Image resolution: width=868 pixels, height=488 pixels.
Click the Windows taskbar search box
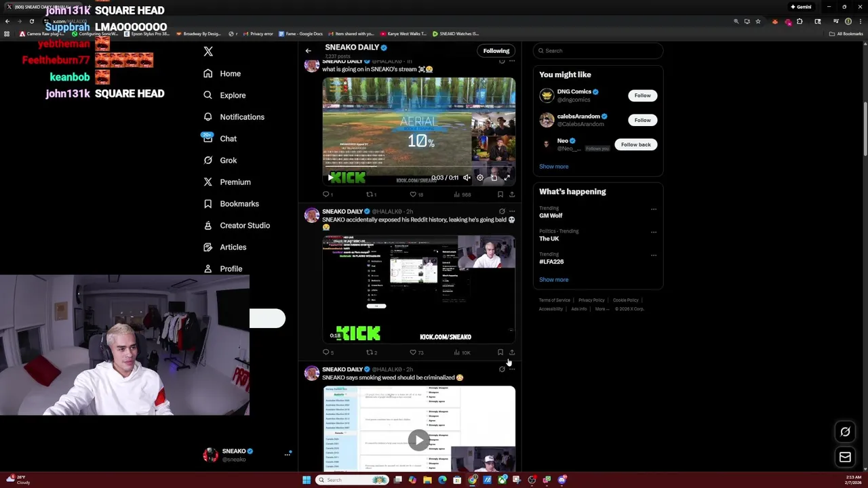(x=353, y=480)
